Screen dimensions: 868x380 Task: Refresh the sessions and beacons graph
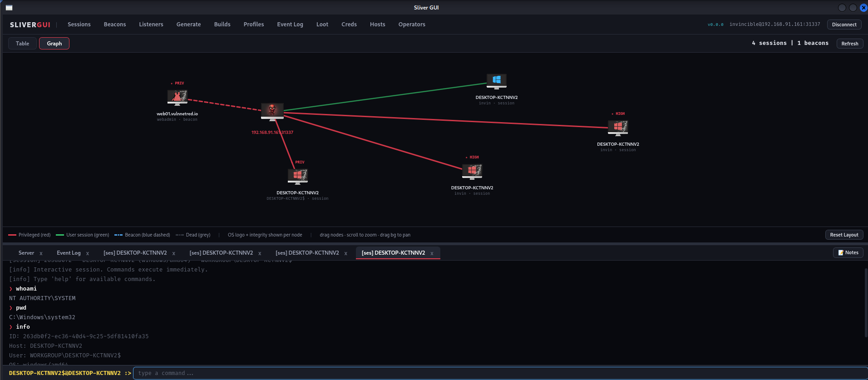click(x=850, y=44)
